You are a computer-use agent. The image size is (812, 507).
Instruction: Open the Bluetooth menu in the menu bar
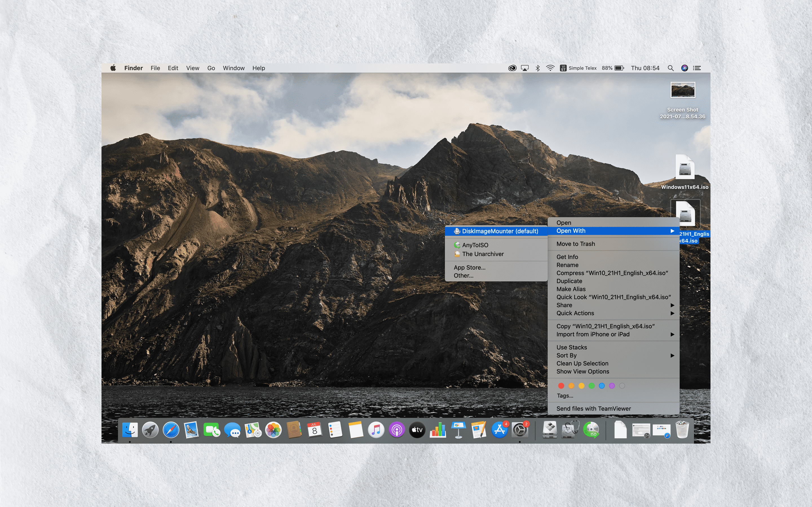(x=538, y=68)
